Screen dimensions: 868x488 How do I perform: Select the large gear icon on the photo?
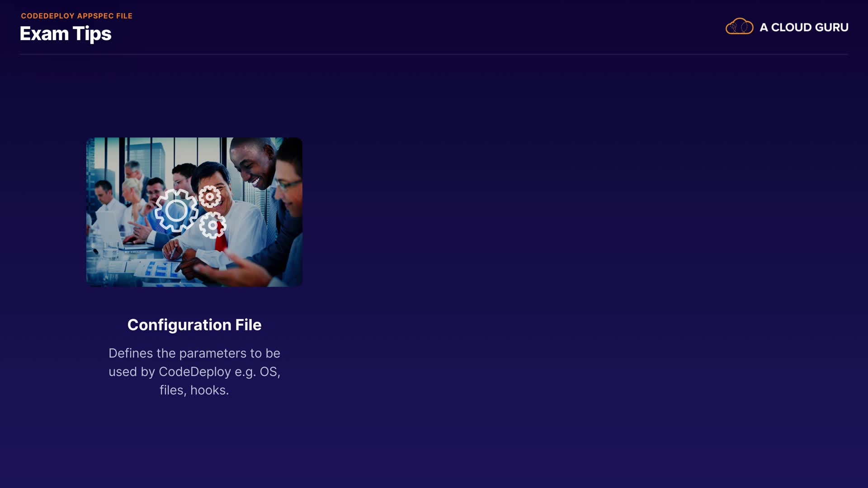tap(176, 211)
